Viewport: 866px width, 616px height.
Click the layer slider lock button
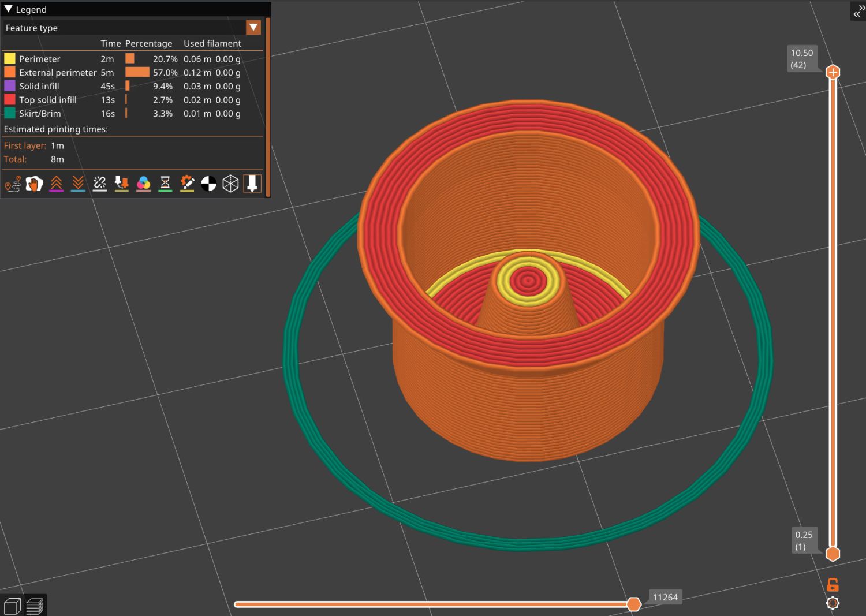pos(833,584)
